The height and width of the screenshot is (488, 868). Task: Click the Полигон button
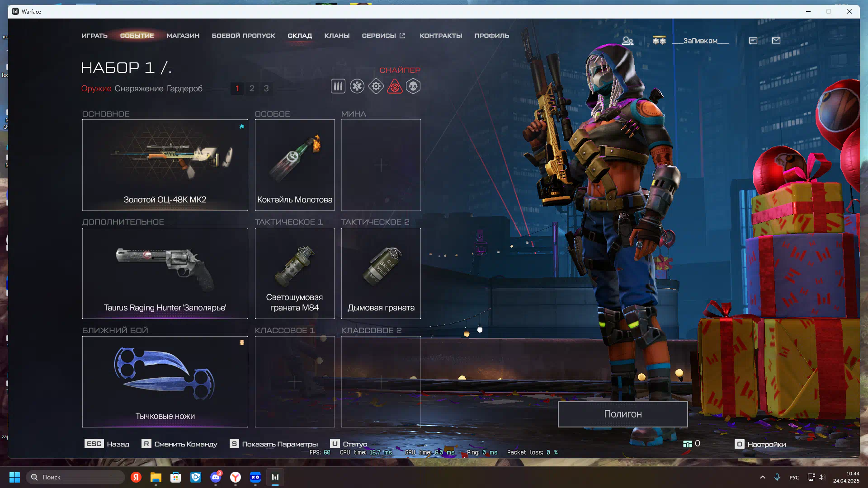(x=623, y=414)
